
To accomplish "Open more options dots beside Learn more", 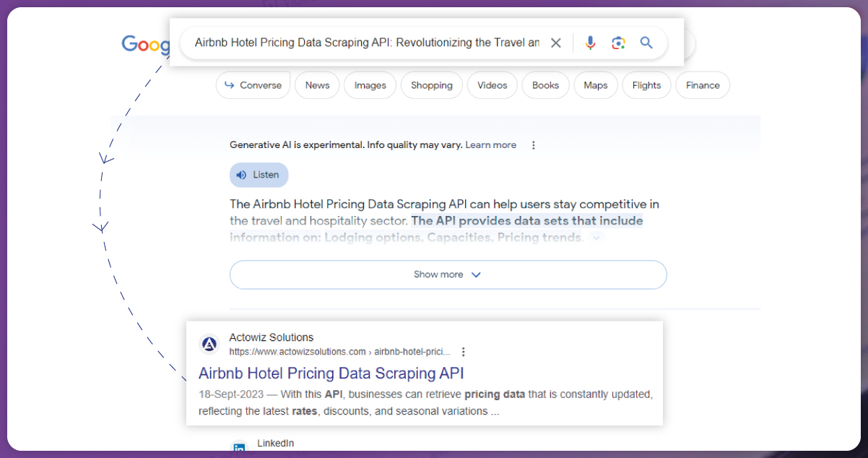I will tap(534, 145).
